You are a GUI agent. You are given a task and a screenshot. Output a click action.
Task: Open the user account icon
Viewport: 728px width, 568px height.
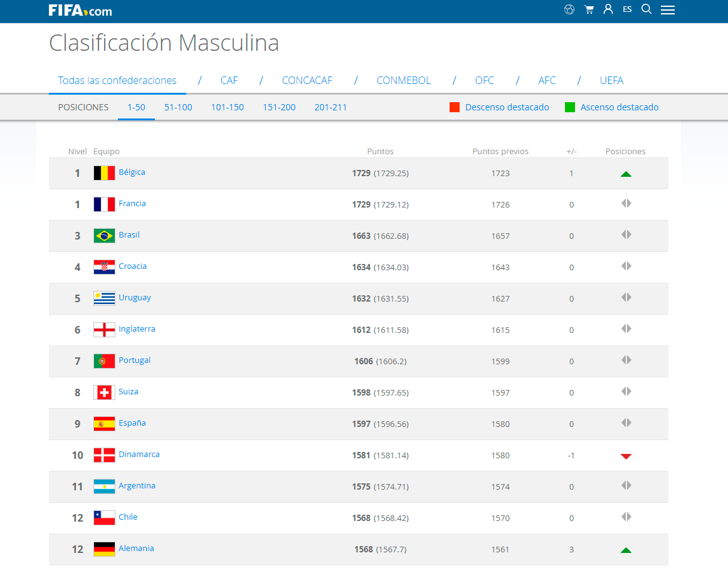pos(608,9)
